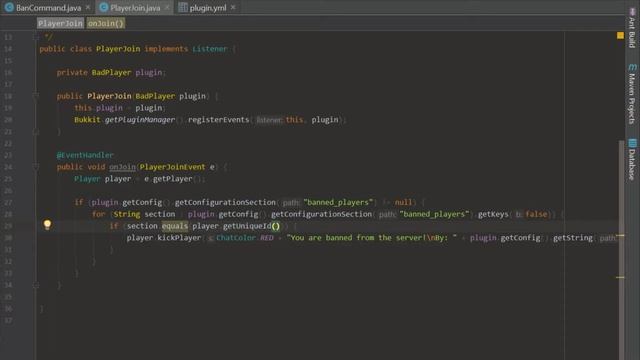The image size is (640, 360).
Task: Click the onJoin closing fold marker on line 34
Action: coord(36,285)
